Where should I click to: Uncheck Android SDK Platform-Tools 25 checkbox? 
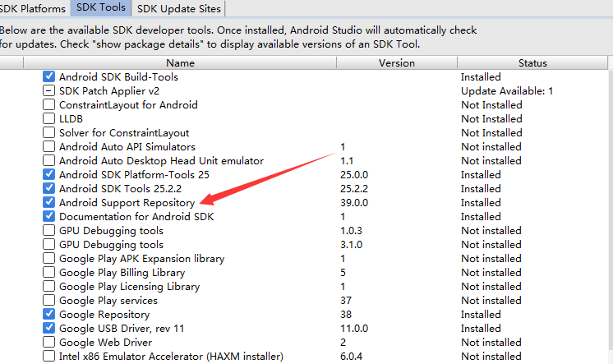tap(48, 174)
